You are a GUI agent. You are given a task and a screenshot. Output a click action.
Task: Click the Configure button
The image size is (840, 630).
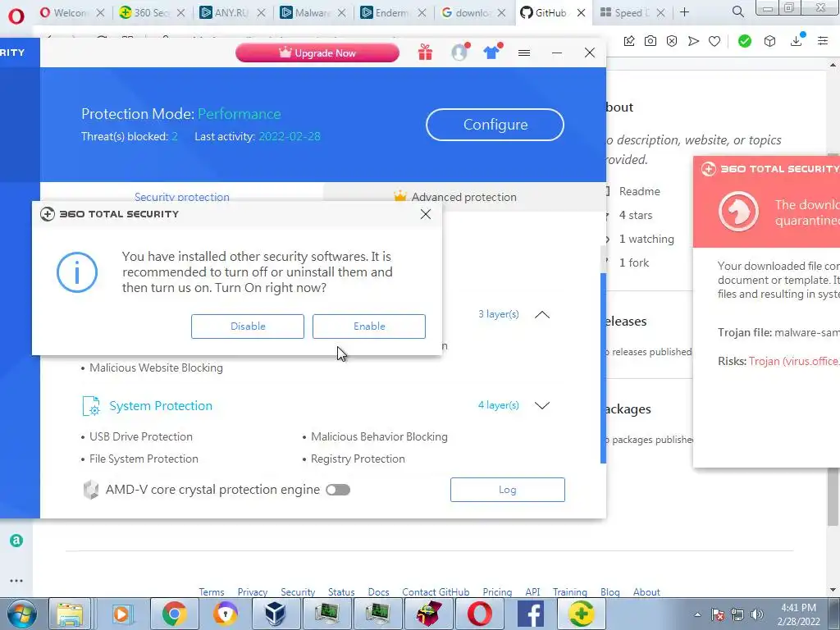495,125
